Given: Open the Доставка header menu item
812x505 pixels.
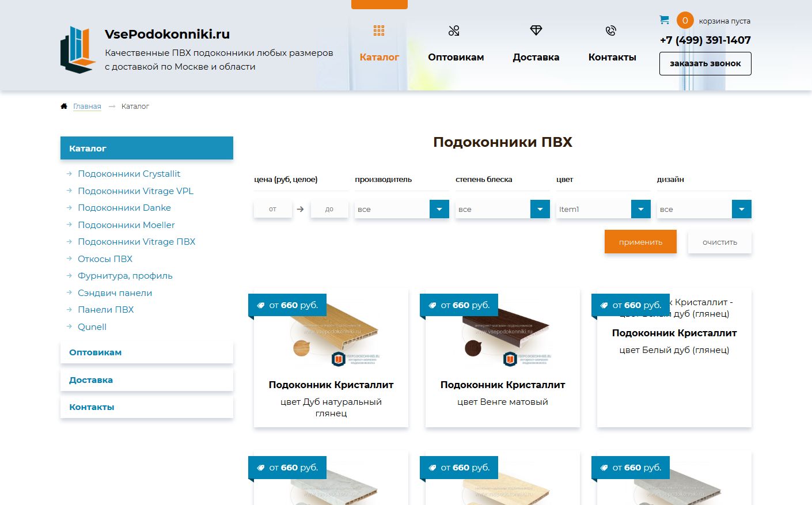Looking at the screenshot, I should click(536, 57).
